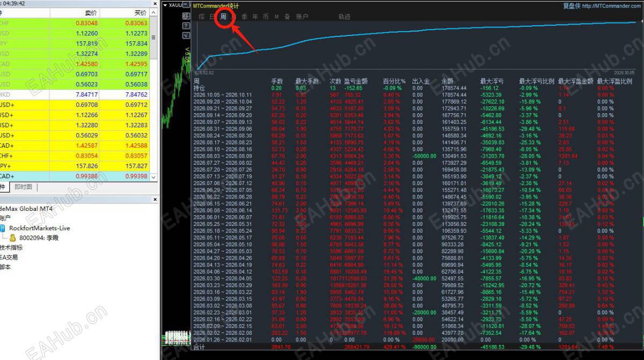Click the market watch scrollbar thumb
This screenshot has width=644, height=360.
[153, 38]
